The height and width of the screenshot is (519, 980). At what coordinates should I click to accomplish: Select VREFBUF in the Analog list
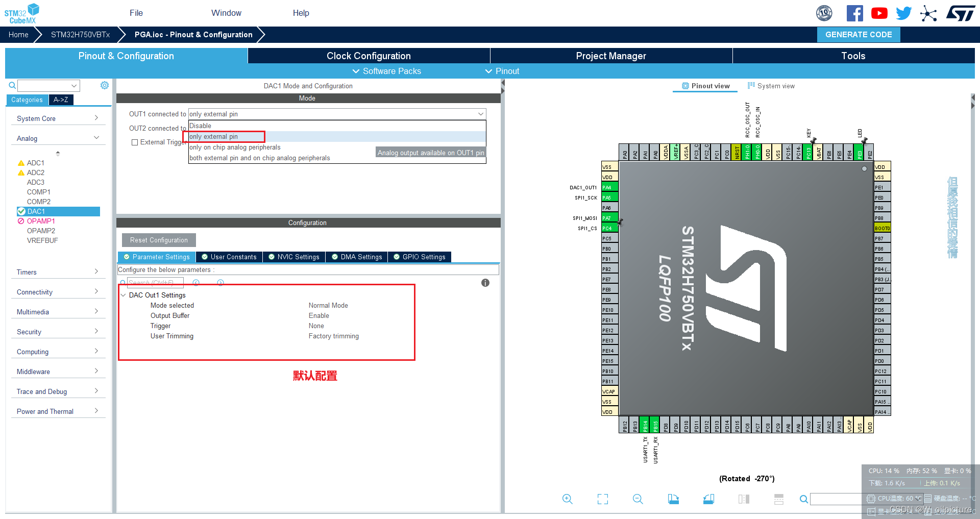(x=42, y=240)
